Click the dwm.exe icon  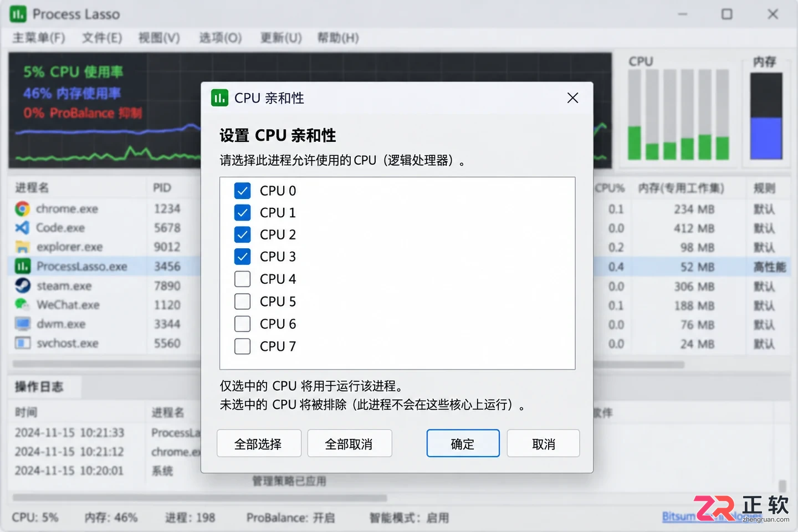(22, 324)
